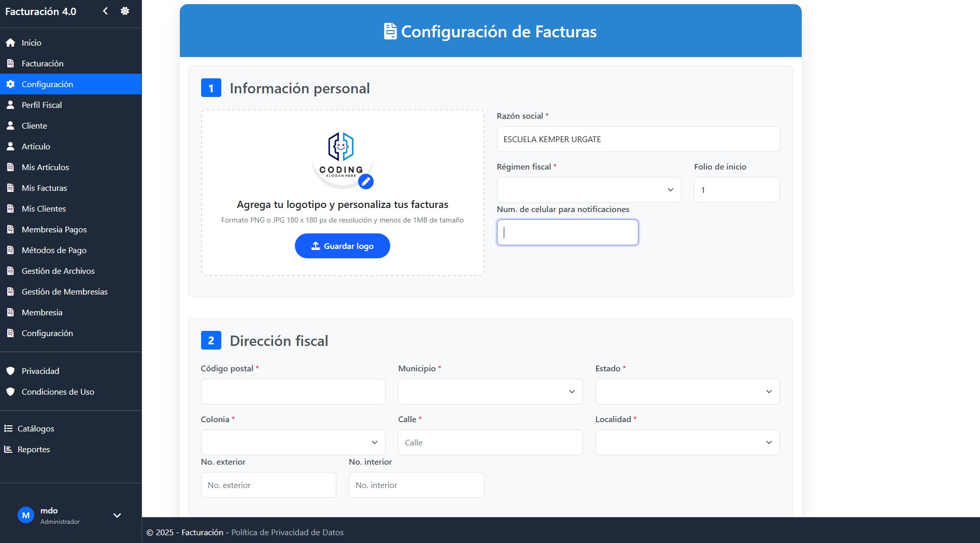
Task: Edit the logo using the pencil icon
Action: click(365, 182)
